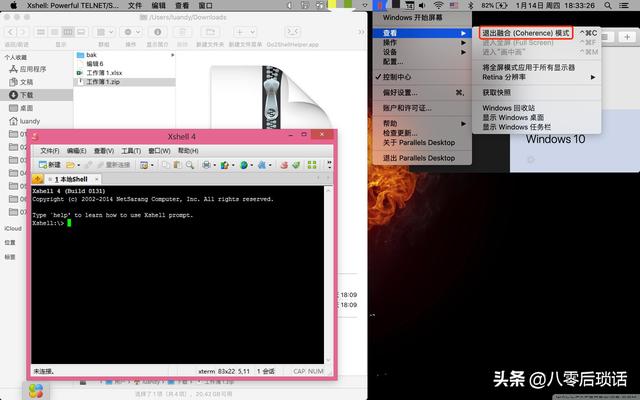The image size is (640, 400).
Task: Open Notification Center icon in menu bar
Action: (624, 5)
